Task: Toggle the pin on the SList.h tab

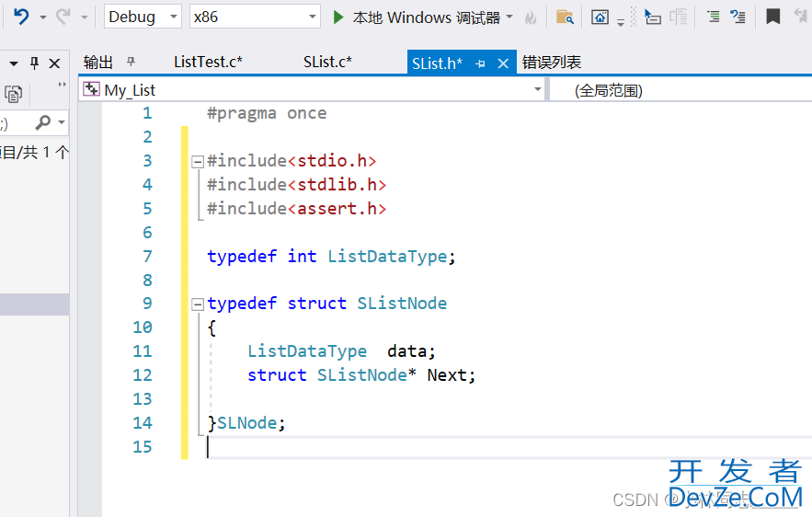Action: (x=480, y=63)
